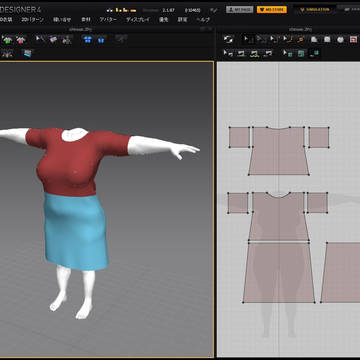Select the skirt pattern piece at right edge

coord(341,272)
